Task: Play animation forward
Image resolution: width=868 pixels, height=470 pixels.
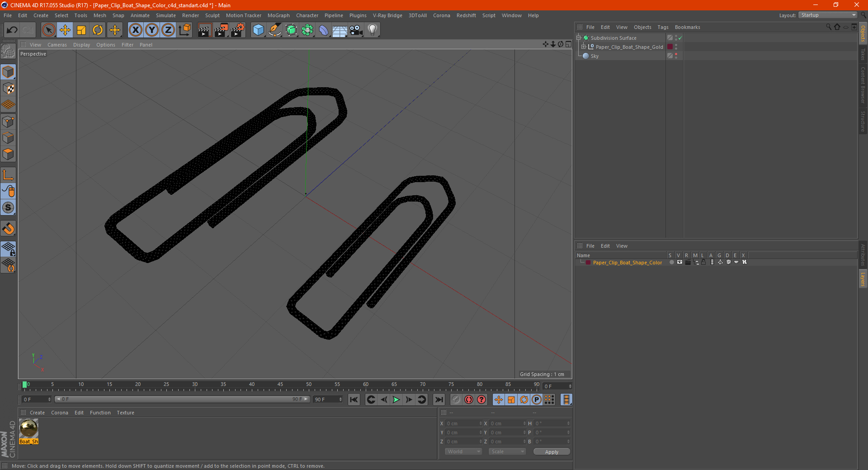Action: (396, 399)
